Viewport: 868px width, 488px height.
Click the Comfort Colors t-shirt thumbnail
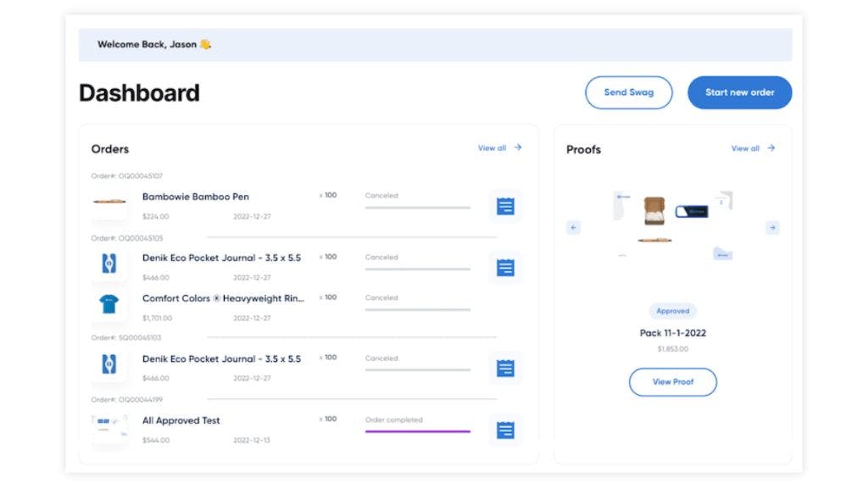[x=109, y=306]
